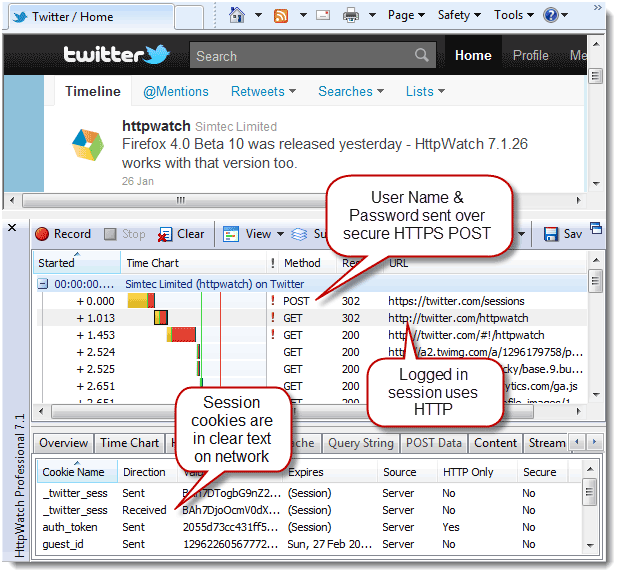
Task: Clear the HttpWatch log entries
Action: (x=181, y=234)
